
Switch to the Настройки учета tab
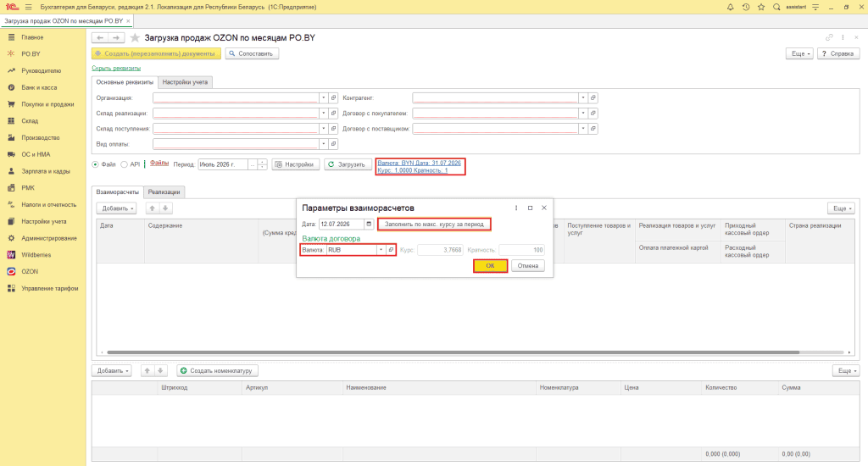point(185,82)
